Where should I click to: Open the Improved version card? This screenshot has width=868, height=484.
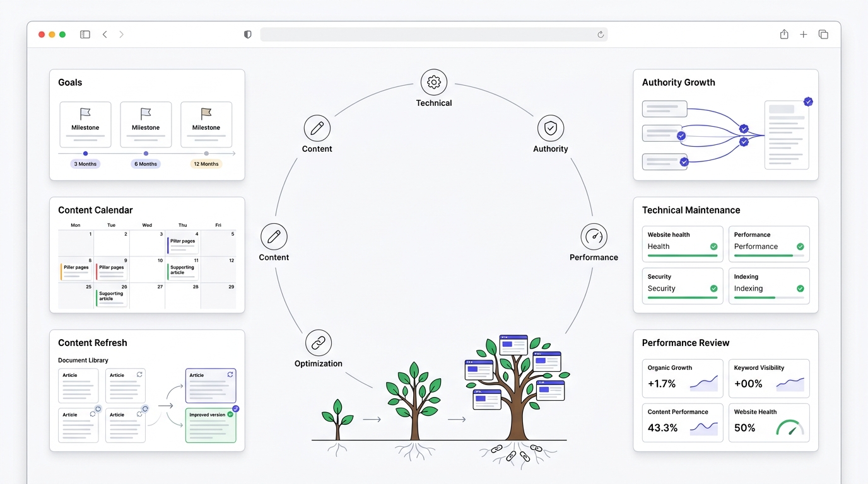[211, 425]
